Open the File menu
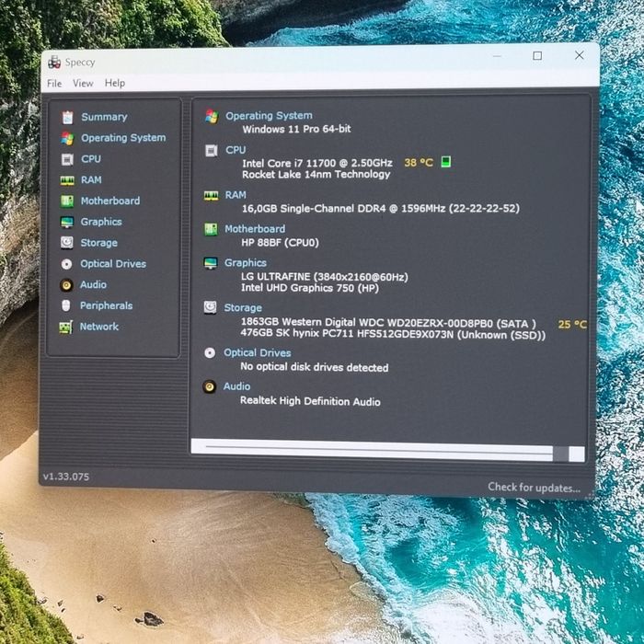This screenshot has height=644, width=644. point(54,84)
